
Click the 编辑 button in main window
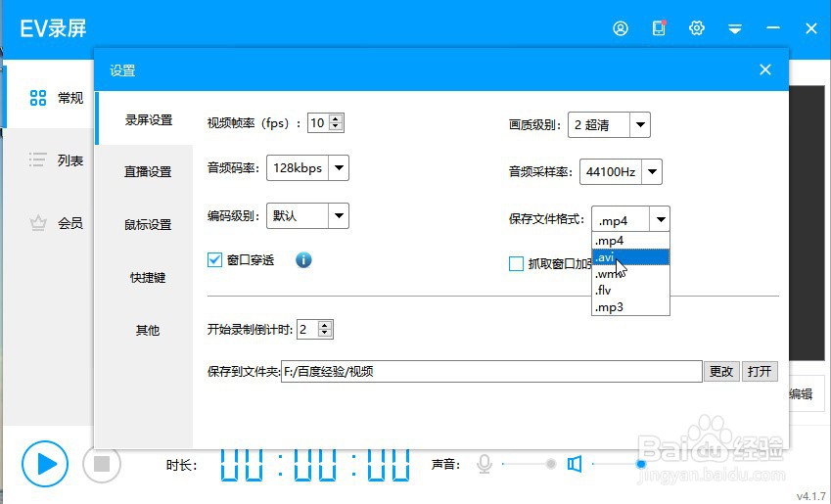click(x=801, y=393)
